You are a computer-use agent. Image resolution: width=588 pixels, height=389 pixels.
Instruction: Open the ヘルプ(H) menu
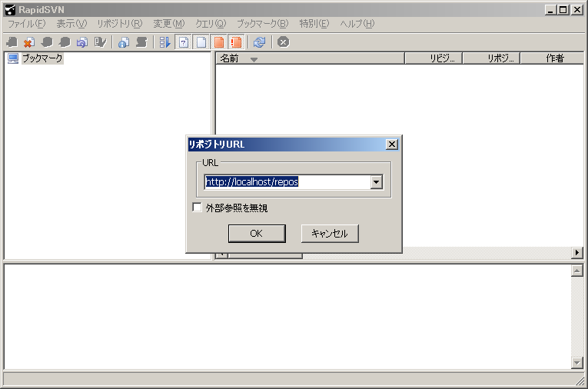click(357, 24)
